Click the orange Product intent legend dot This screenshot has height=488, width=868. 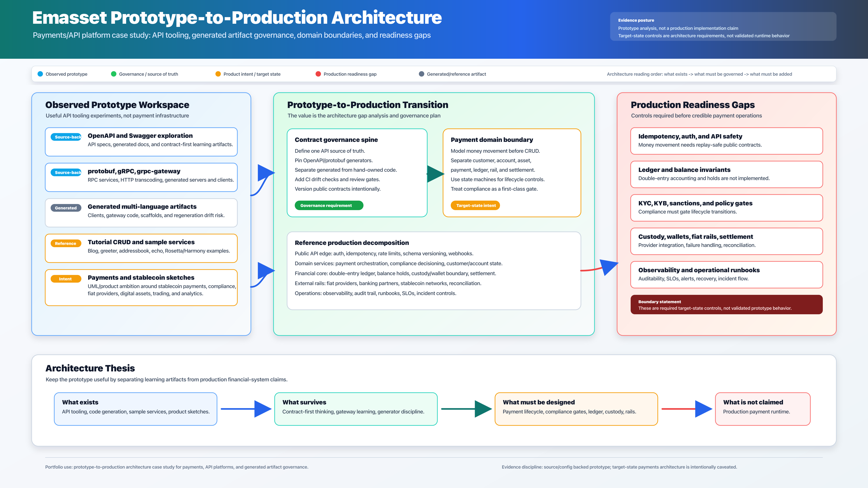(x=218, y=74)
